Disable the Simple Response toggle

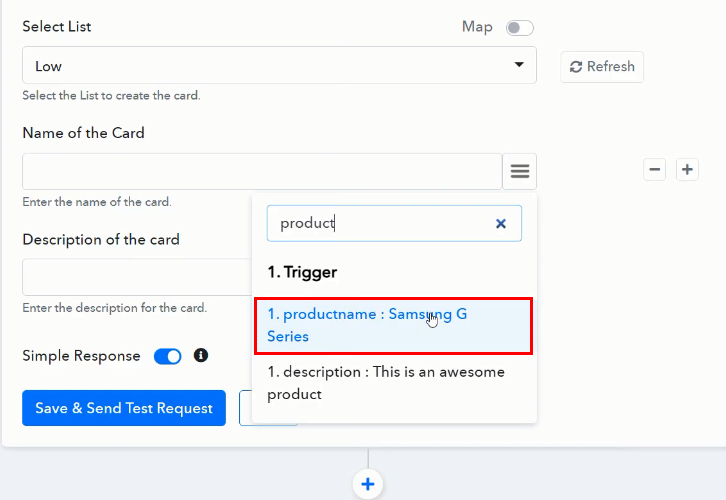coord(167,356)
